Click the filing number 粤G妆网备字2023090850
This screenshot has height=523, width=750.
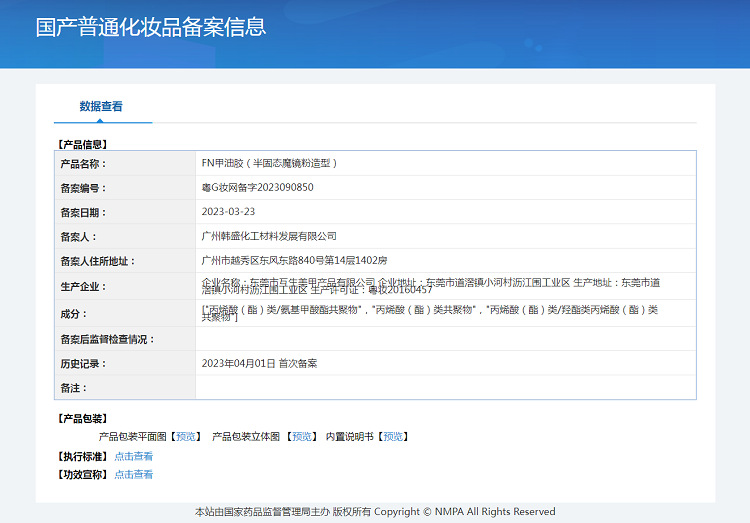coord(258,187)
